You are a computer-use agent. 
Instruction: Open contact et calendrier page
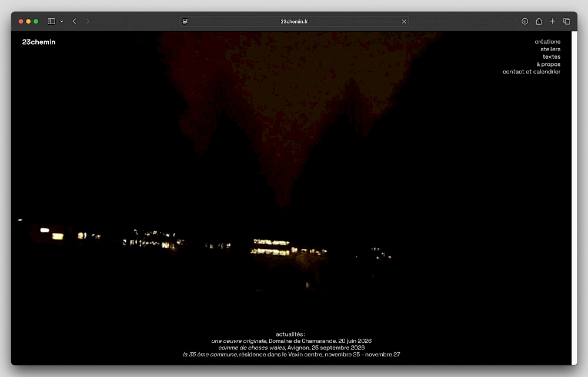point(531,72)
